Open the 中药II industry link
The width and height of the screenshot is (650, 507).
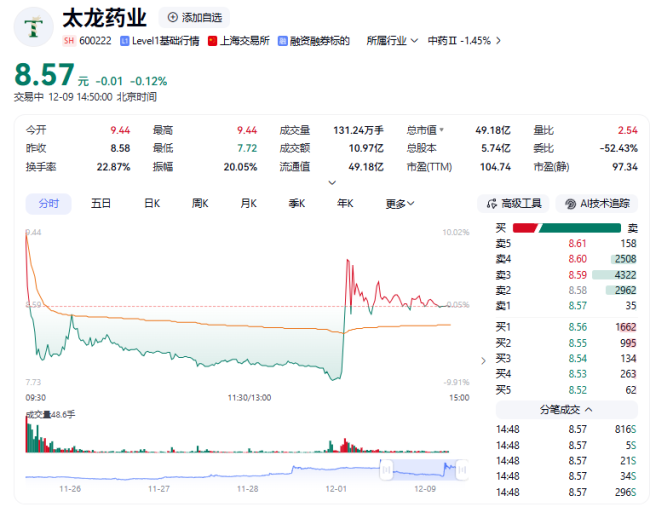click(x=464, y=40)
